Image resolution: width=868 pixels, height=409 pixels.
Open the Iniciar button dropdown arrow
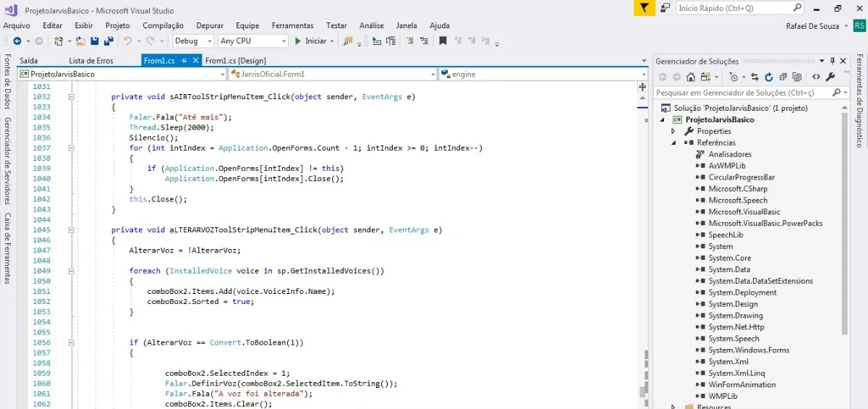tap(332, 41)
